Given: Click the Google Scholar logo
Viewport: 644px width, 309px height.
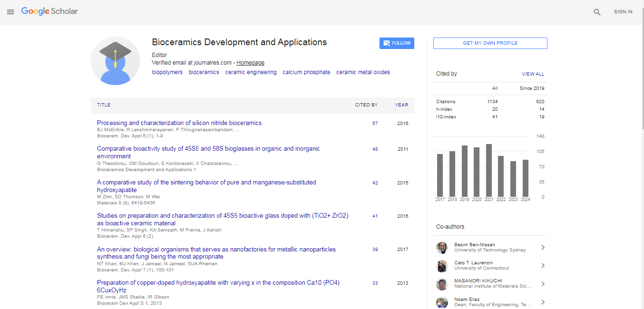Looking at the screenshot, I should click(x=49, y=11).
